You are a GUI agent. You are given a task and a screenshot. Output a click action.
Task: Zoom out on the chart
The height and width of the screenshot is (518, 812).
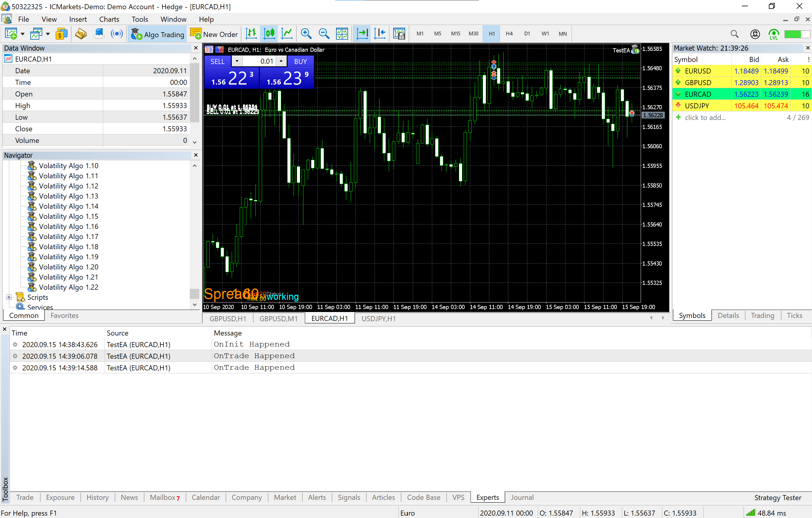[324, 34]
